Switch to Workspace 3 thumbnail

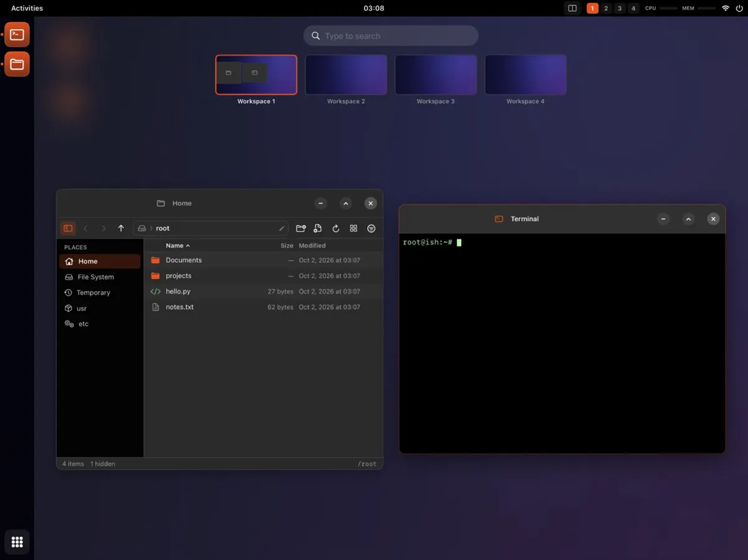pos(436,75)
